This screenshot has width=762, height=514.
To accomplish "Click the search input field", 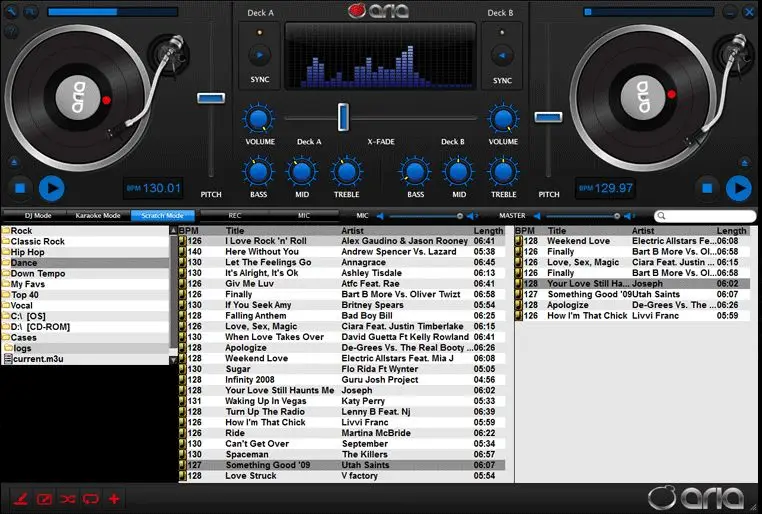I will 705,216.
